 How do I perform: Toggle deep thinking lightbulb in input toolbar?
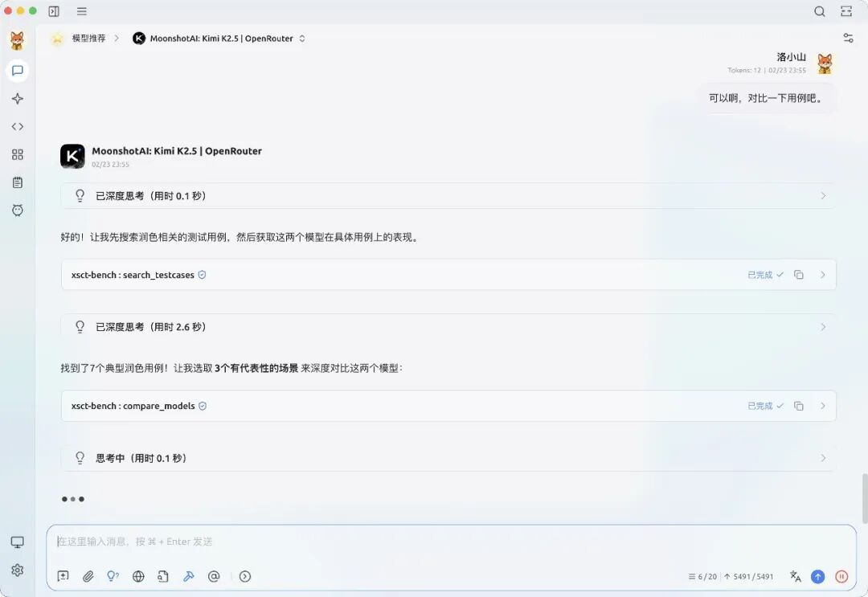coord(113,576)
